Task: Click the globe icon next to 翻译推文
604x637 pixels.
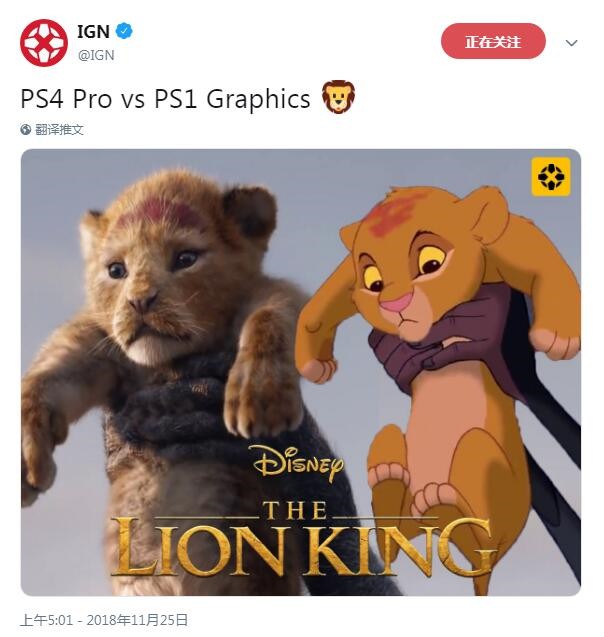Action: [26, 130]
